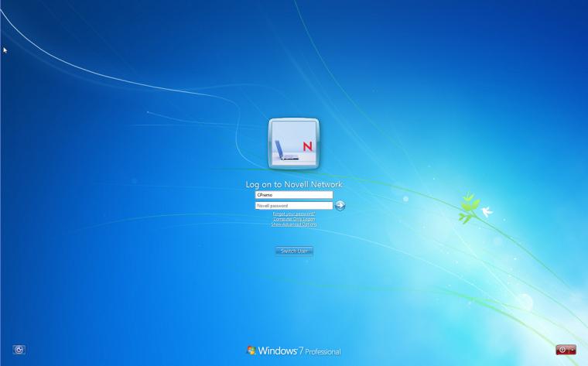Click the blue arrow to submit login
Screen dimensions: 588x366
pos(340,206)
